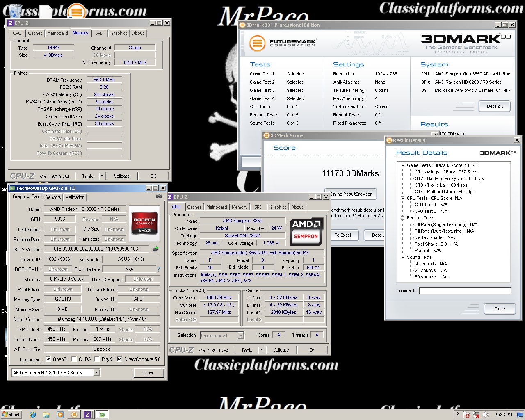525x420 pixels.
Task: Click the GT2 - Battle of Proxycon row
Action: pos(449,178)
